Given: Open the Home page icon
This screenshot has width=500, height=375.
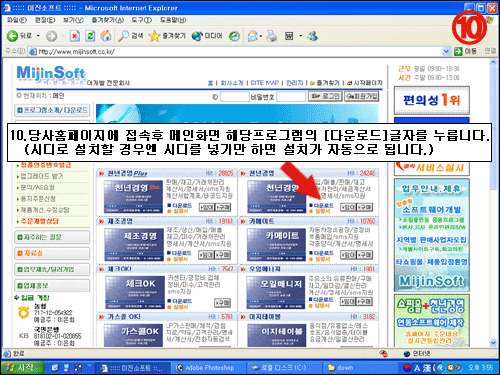Looking at the screenshot, I should [x=106, y=36].
